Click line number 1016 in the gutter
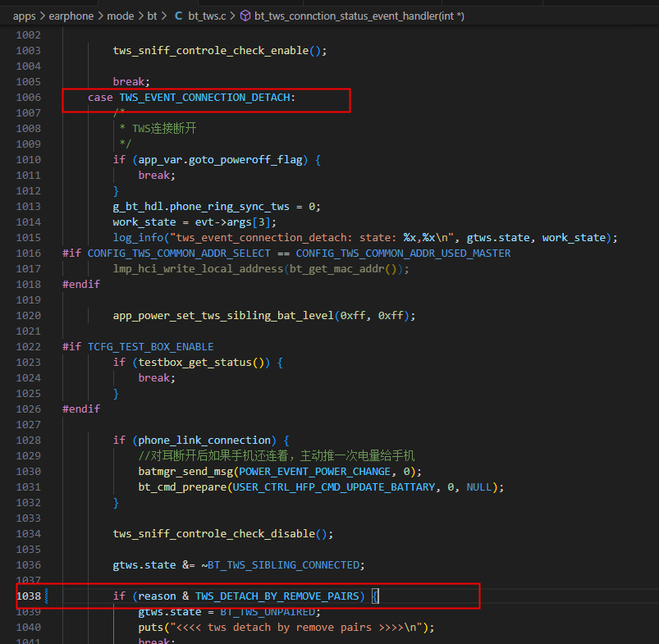 [29, 253]
